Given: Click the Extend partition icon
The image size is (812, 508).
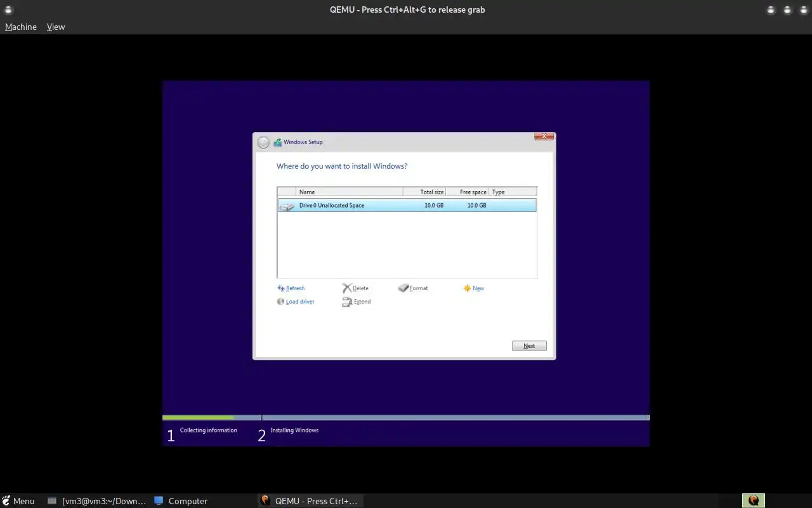Looking at the screenshot, I should coord(347,302).
